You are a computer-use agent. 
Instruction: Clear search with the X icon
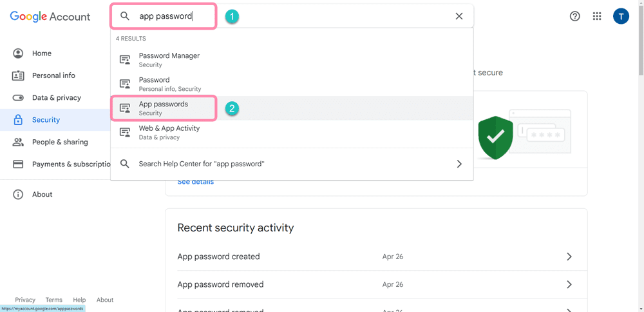pos(459,16)
